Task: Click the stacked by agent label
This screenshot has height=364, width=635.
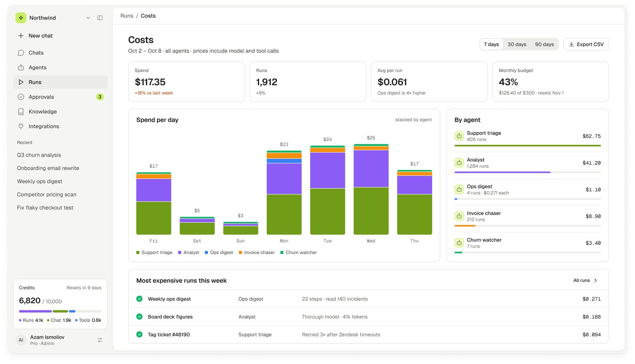Action: pos(413,120)
